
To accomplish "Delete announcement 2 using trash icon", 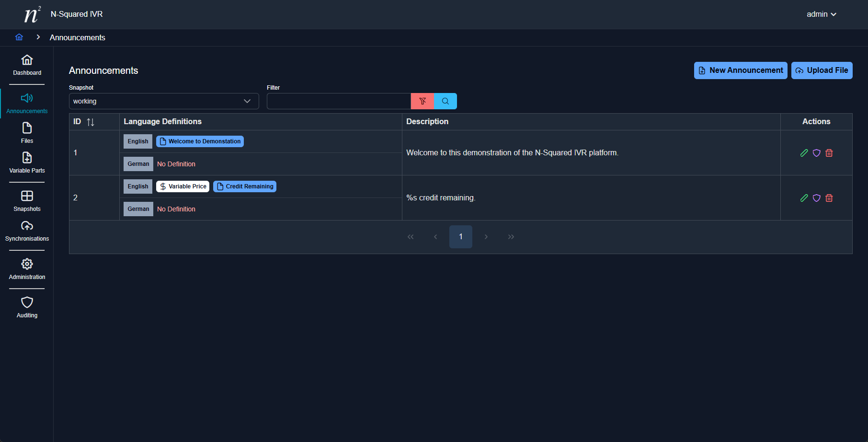I will coord(829,198).
